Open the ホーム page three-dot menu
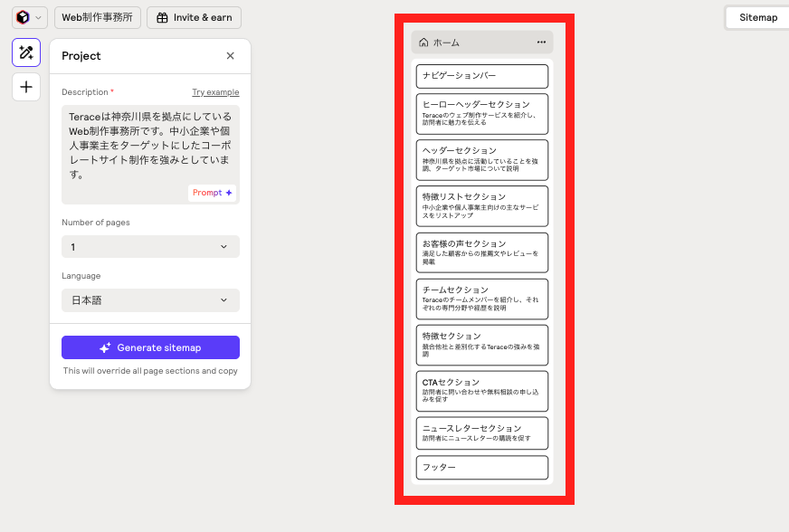The height and width of the screenshot is (532, 789). pos(541,42)
